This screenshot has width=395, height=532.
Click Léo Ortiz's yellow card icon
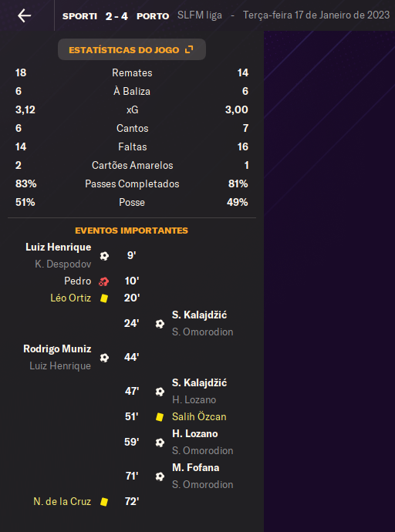coord(104,298)
